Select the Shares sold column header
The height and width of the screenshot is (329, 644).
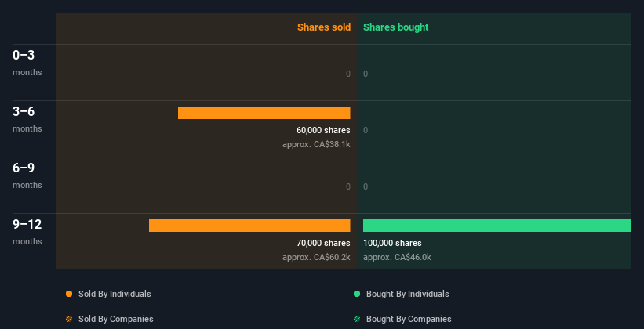[x=323, y=27]
